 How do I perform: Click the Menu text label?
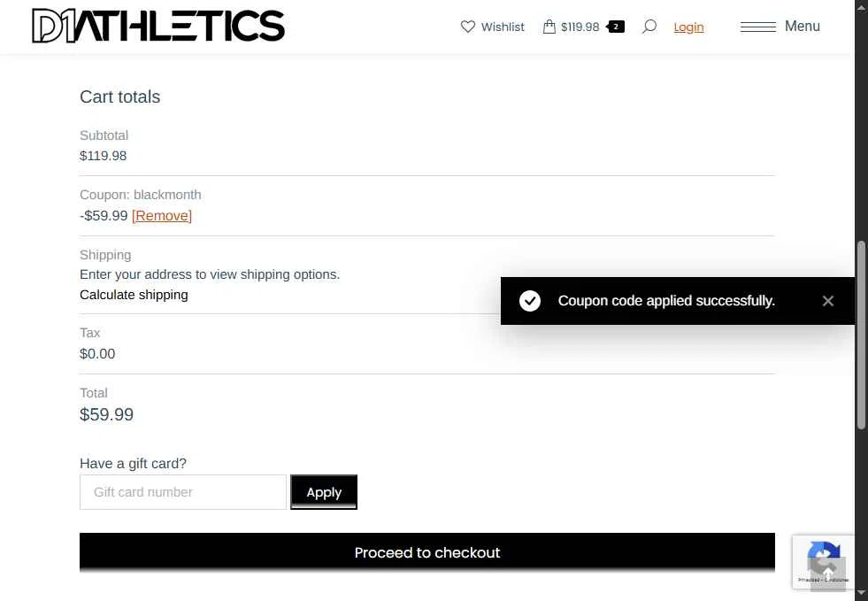coord(803,26)
